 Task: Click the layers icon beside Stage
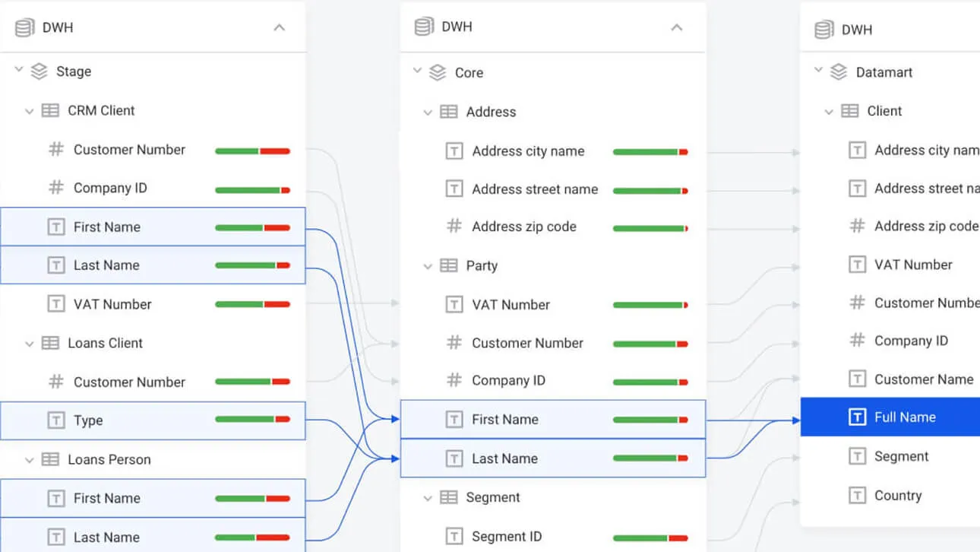[x=39, y=71]
